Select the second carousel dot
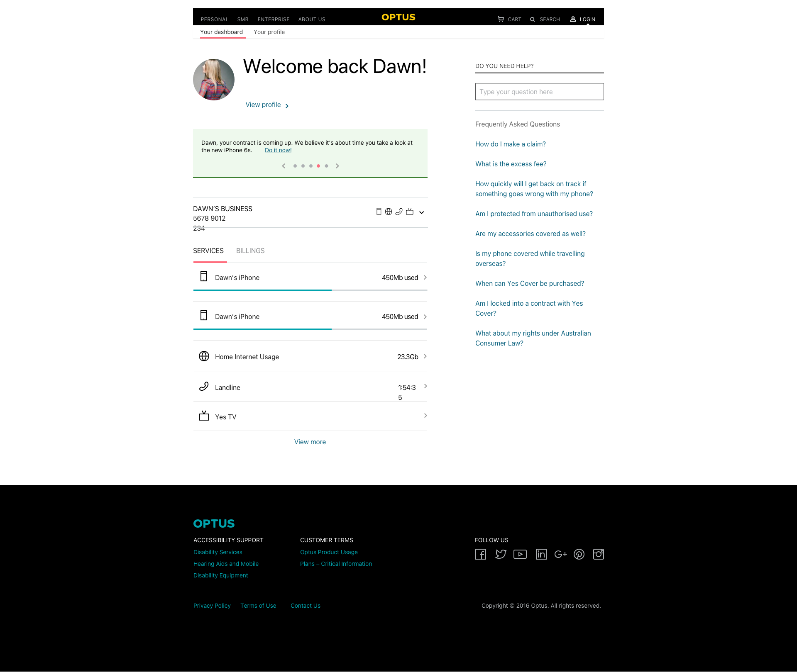 tap(303, 166)
